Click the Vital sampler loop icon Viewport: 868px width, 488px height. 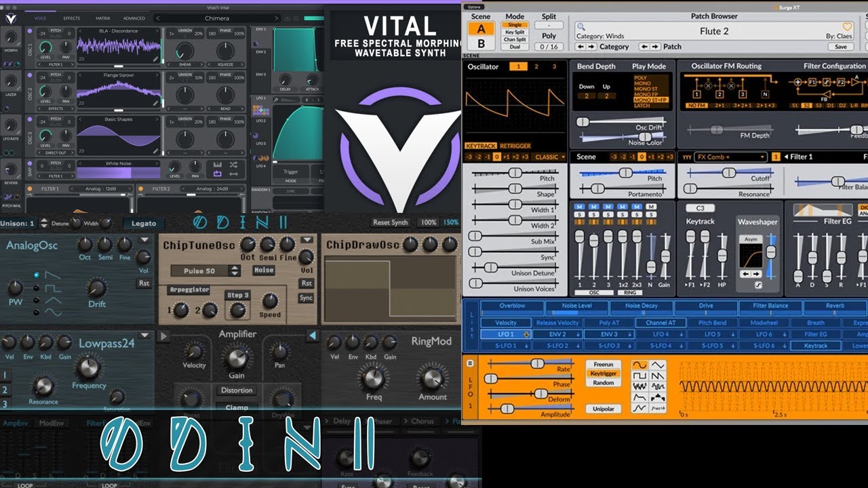217,174
